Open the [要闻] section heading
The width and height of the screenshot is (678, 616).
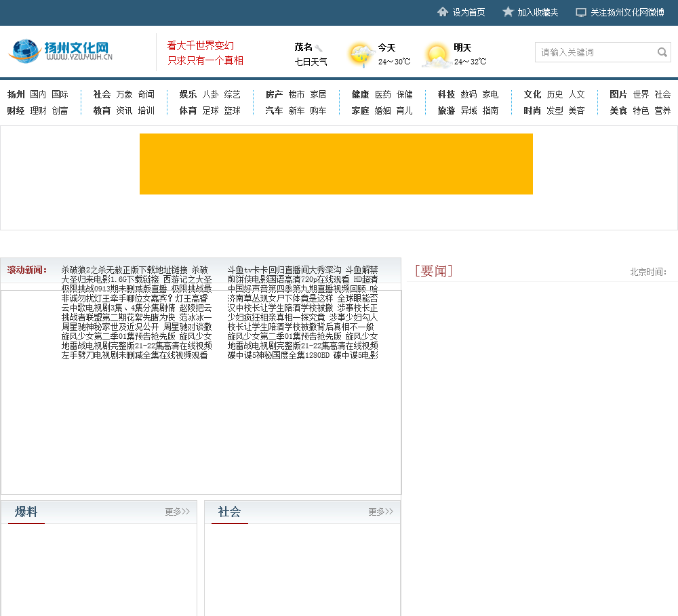434,271
